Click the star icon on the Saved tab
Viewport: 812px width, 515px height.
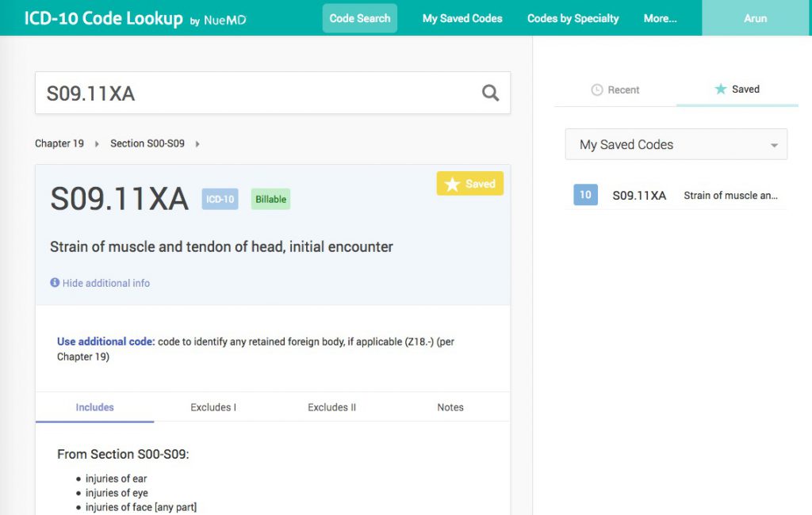(x=722, y=90)
